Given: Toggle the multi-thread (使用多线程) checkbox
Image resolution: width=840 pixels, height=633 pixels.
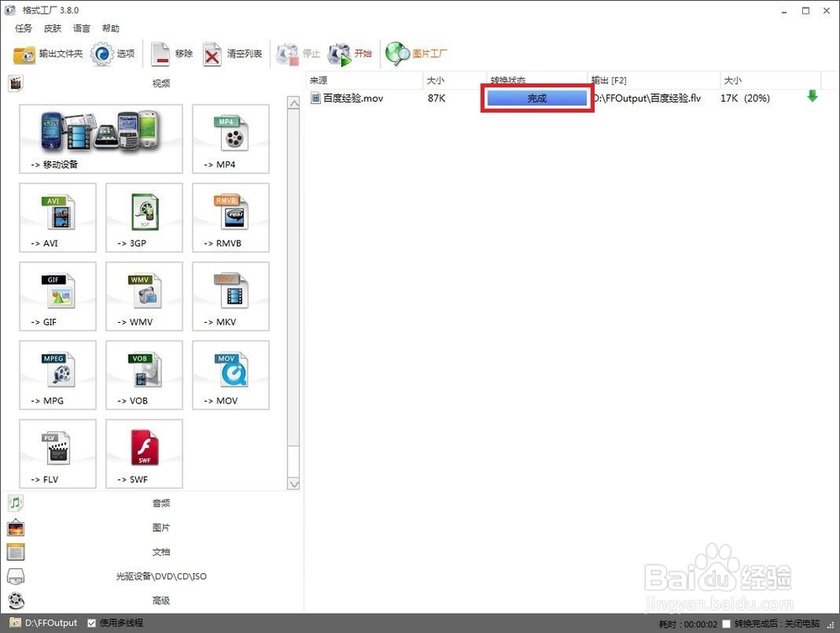Looking at the screenshot, I should pyautogui.click(x=92, y=623).
